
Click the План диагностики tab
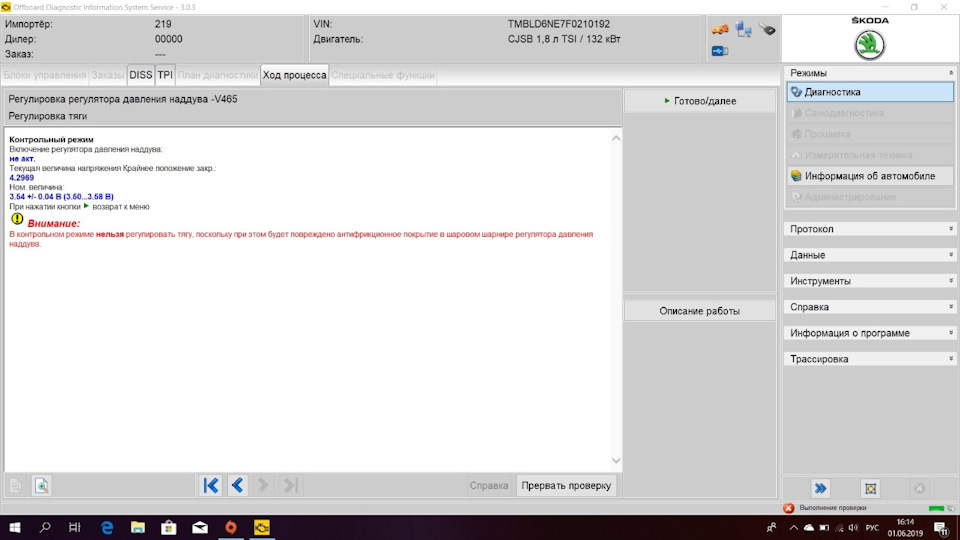(217, 75)
